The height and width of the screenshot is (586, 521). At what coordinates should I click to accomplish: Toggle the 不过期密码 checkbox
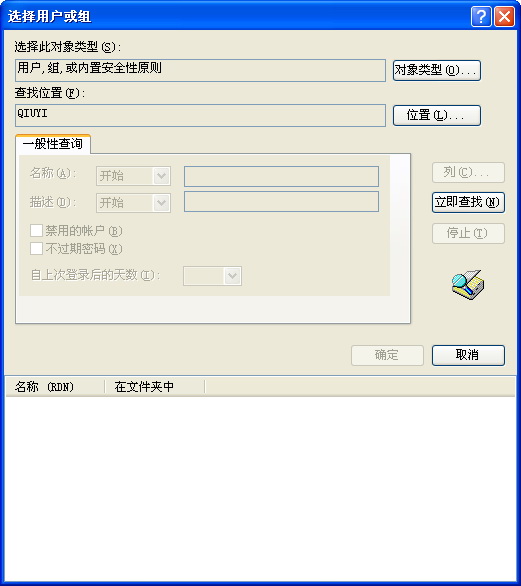[x=36, y=249]
